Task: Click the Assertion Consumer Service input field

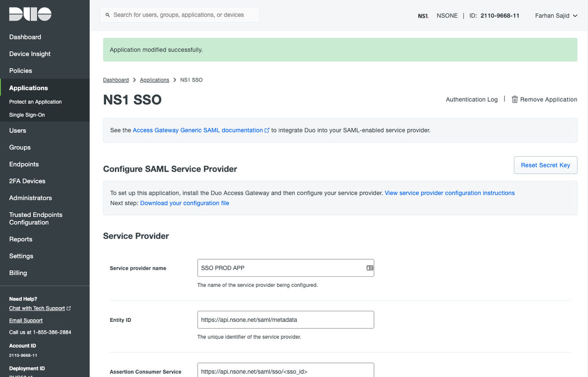Action: click(x=286, y=370)
